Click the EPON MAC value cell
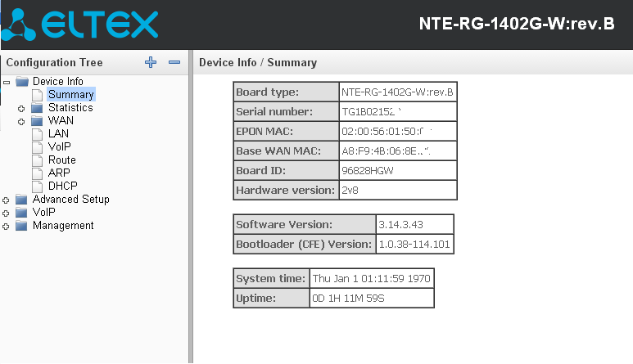The height and width of the screenshot is (364, 633). pyautogui.click(x=398, y=132)
